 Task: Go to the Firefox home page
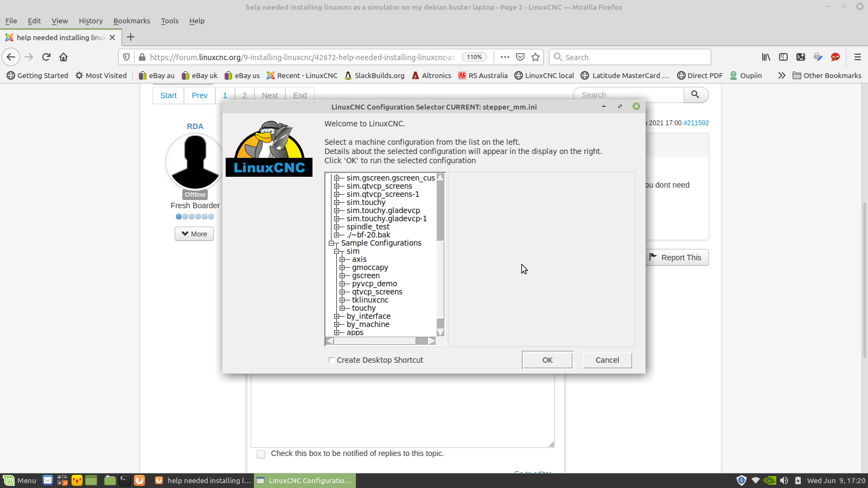coord(63,57)
